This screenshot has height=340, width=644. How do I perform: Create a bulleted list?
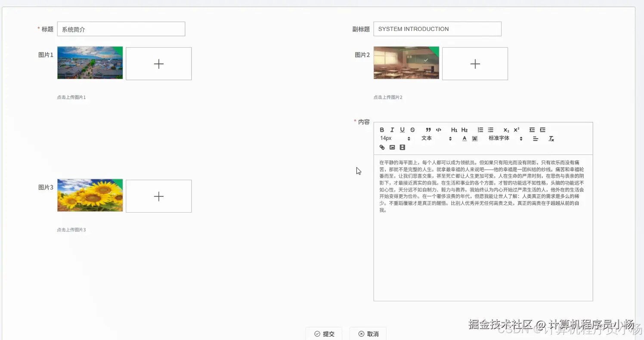coord(491,130)
